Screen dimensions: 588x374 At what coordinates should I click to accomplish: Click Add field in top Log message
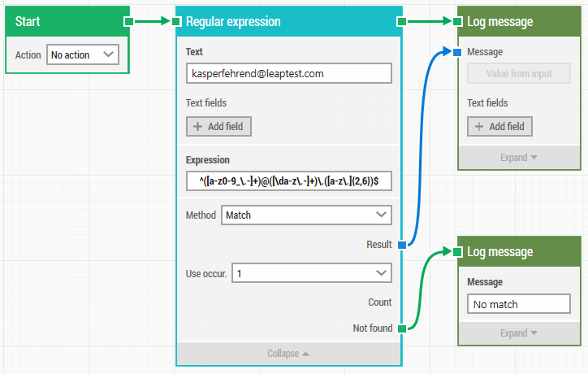pyautogui.click(x=499, y=127)
